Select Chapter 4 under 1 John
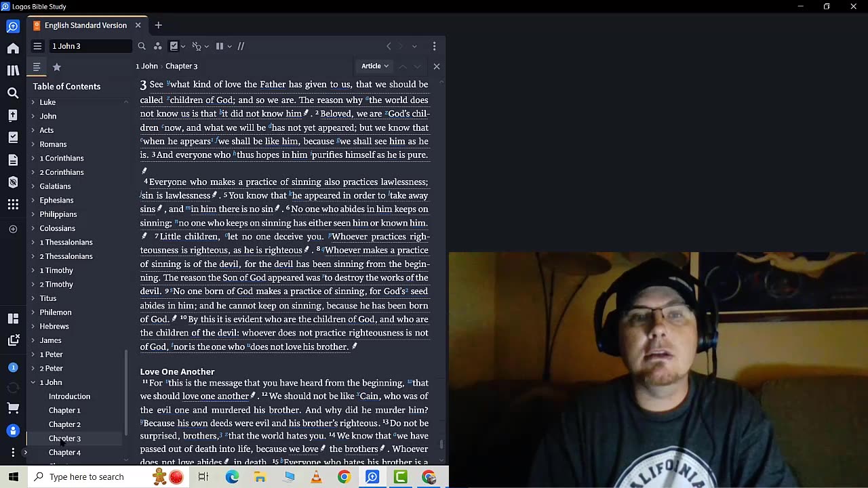868x488 pixels. 64,452
